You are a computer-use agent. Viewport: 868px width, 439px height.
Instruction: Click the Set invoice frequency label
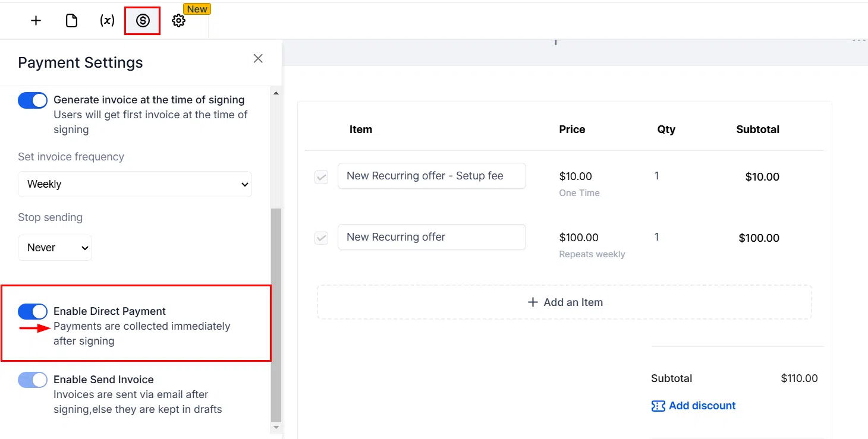tap(71, 157)
